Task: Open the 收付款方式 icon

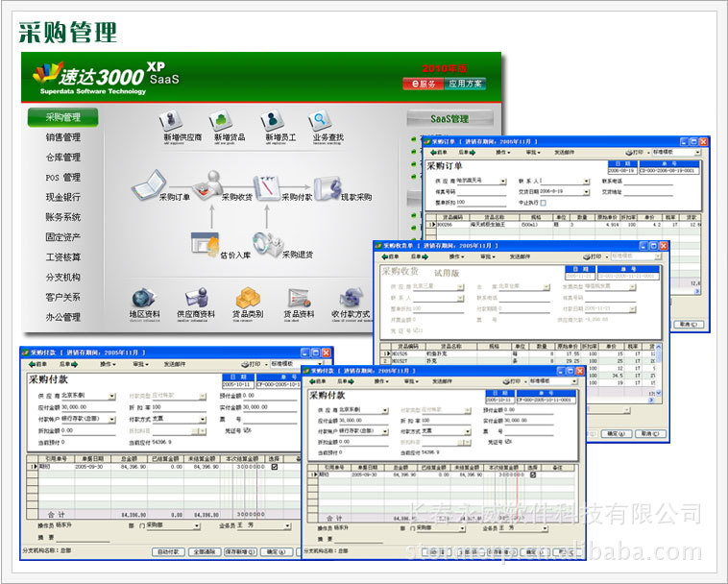Action: click(x=351, y=297)
